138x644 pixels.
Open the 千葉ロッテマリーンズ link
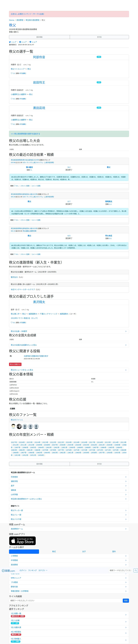point(48,314)
